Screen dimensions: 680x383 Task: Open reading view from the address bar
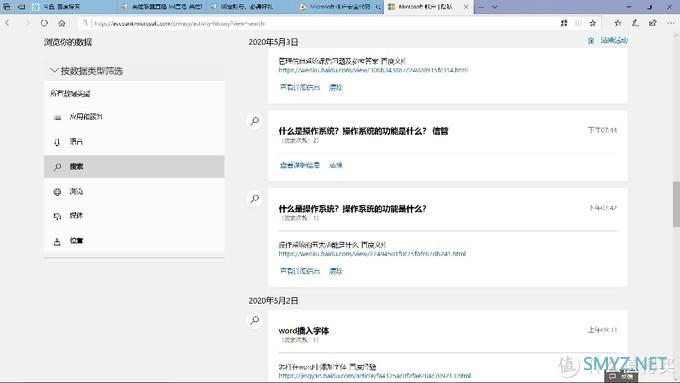578,23
